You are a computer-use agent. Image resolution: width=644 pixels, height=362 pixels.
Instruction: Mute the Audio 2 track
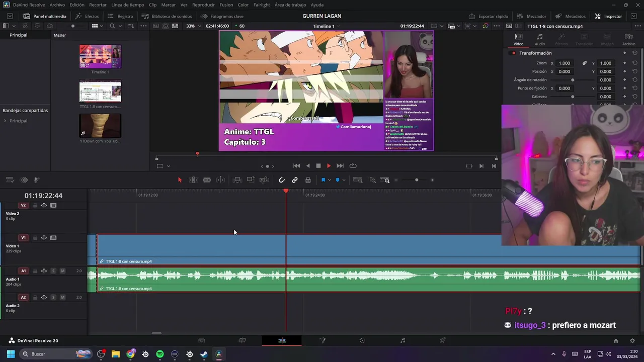(x=62, y=297)
